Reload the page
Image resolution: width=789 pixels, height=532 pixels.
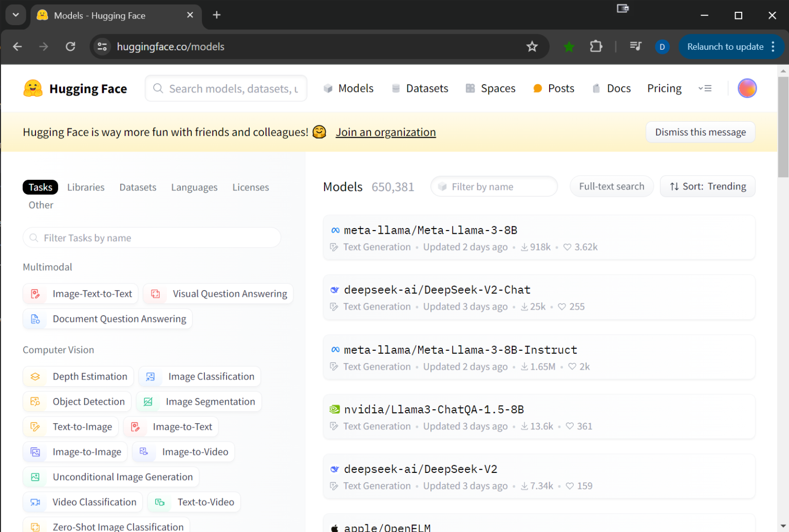click(70, 47)
